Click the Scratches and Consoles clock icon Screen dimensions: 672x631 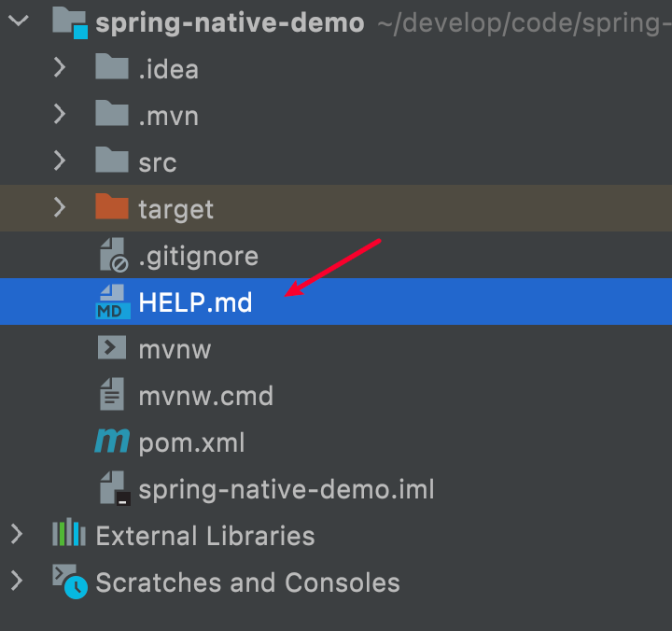tap(70, 582)
